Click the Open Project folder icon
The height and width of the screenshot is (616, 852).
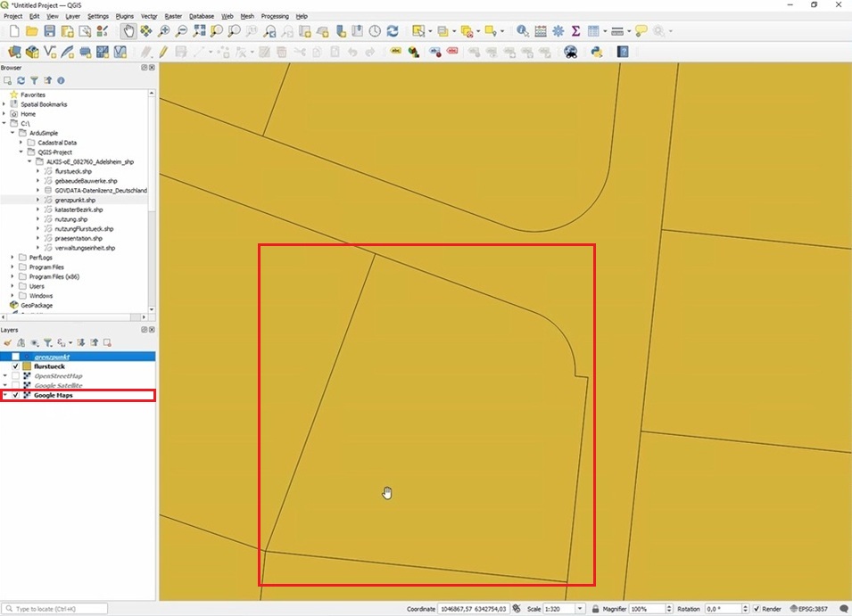click(x=32, y=31)
